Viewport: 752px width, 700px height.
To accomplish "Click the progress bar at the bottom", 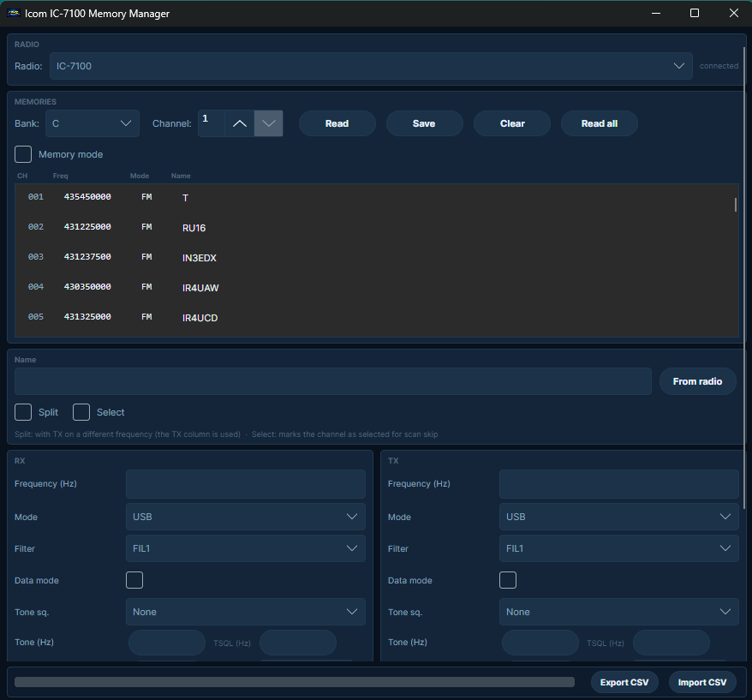I will click(295, 682).
